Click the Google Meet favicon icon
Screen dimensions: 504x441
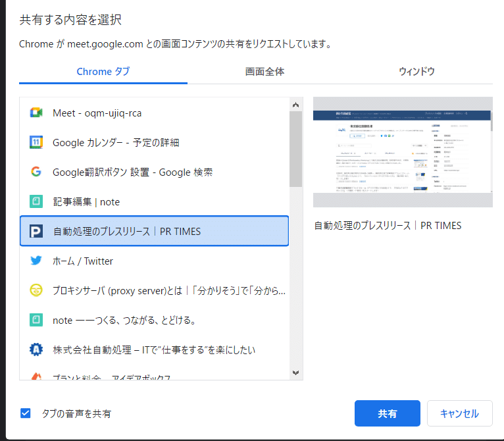[x=36, y=113]
